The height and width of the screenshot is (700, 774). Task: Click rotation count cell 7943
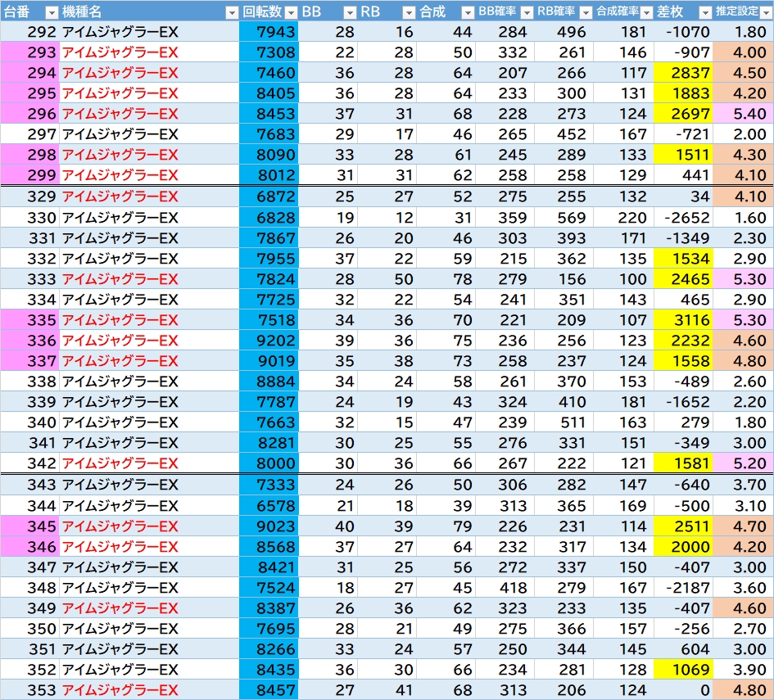coord(269,32)
